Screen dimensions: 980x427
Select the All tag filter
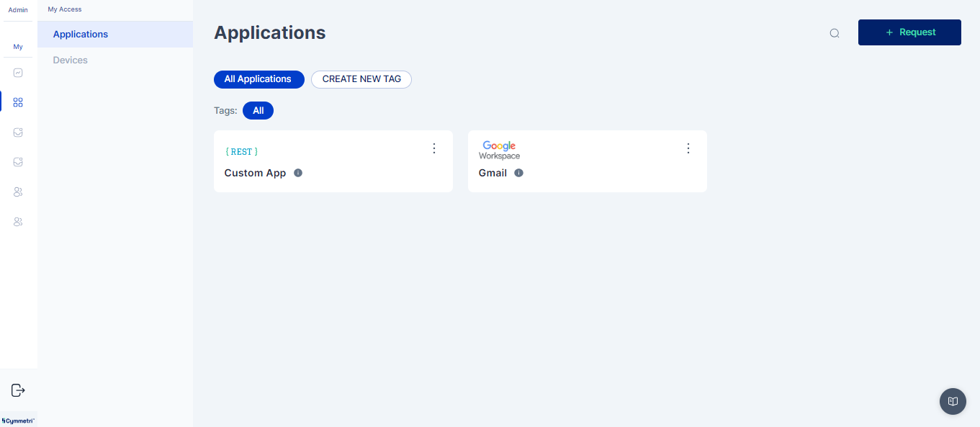[x=258, y=111]
